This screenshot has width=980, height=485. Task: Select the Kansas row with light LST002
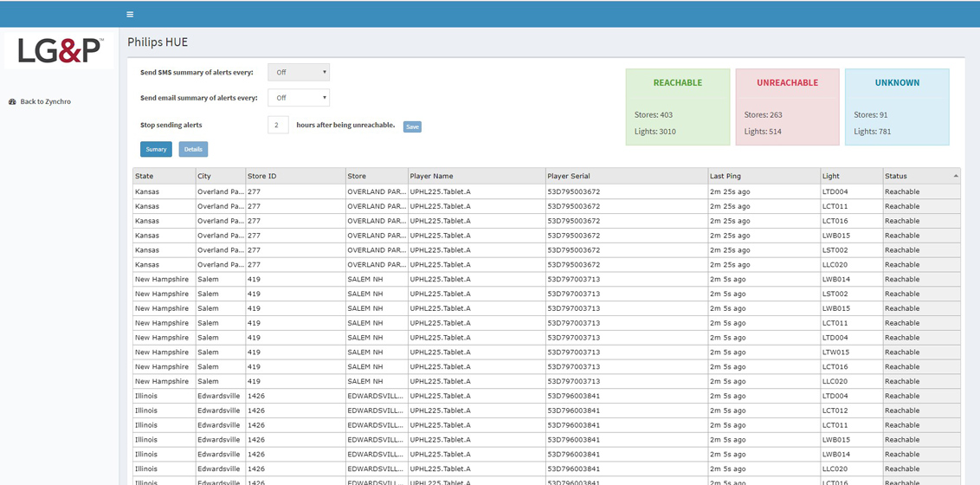[x=547, y=250]
